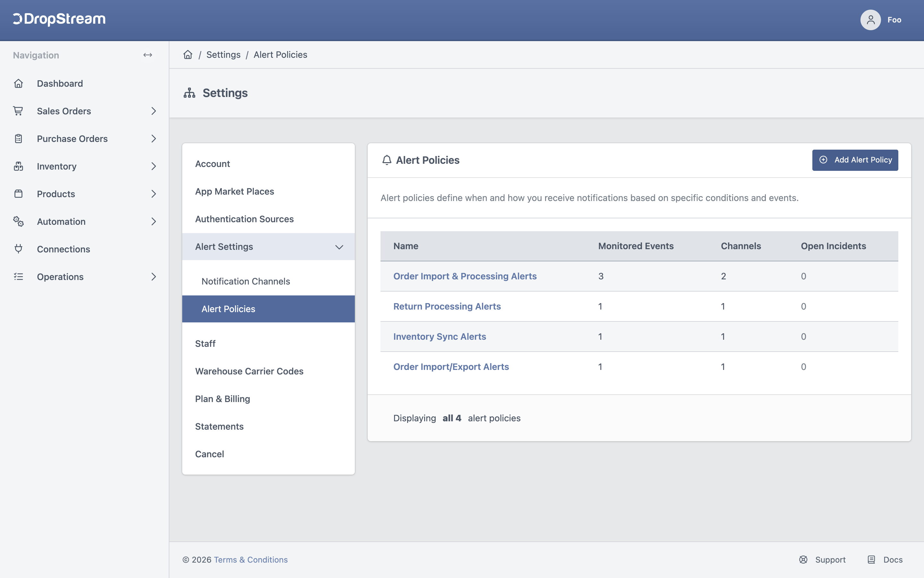Click the Add Alert Policy button
The image size is (924, 578).
(x=855, y=160)
